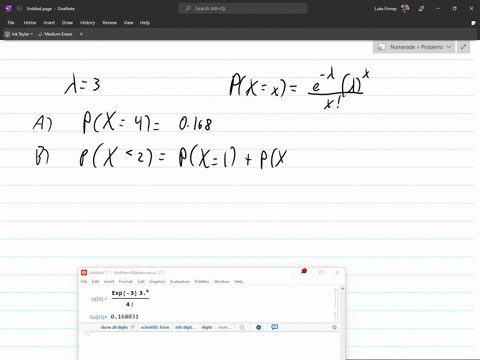Click the 'nth digit...' suggestion
Viewport: 480px width, 360px height.
[x=185, y=327]
